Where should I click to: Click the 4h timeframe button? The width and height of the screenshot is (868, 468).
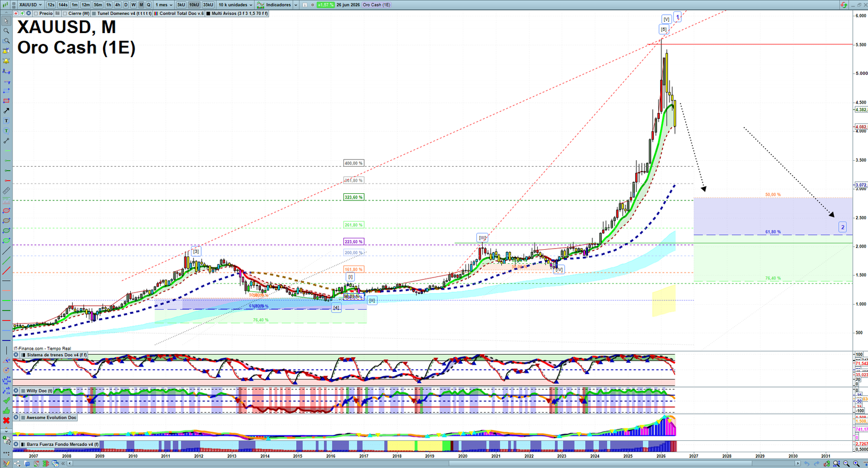click(117, 5)
